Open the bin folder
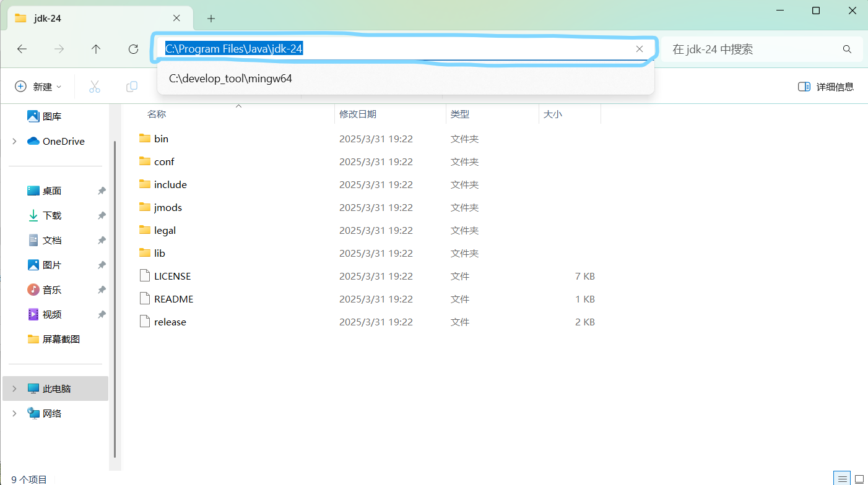Viewport: 868px width, 485px height. (x=161, y=138)
